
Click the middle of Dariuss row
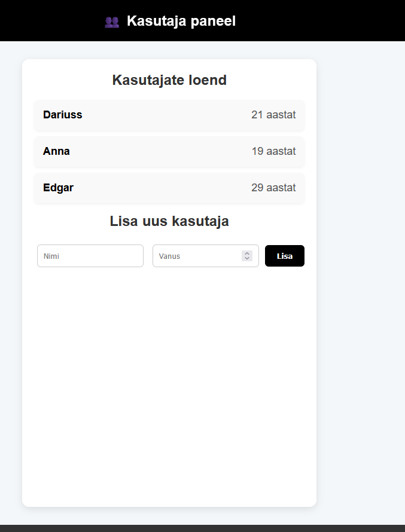[169, 115]
